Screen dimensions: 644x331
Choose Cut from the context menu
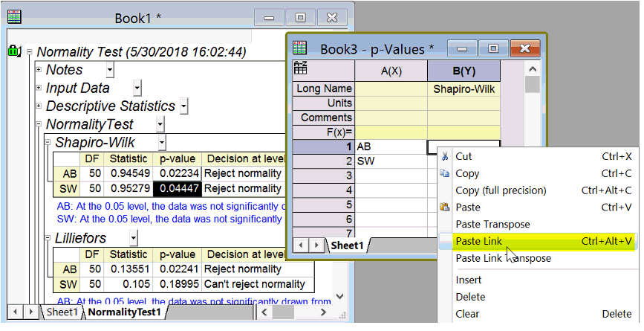(536, 156)
